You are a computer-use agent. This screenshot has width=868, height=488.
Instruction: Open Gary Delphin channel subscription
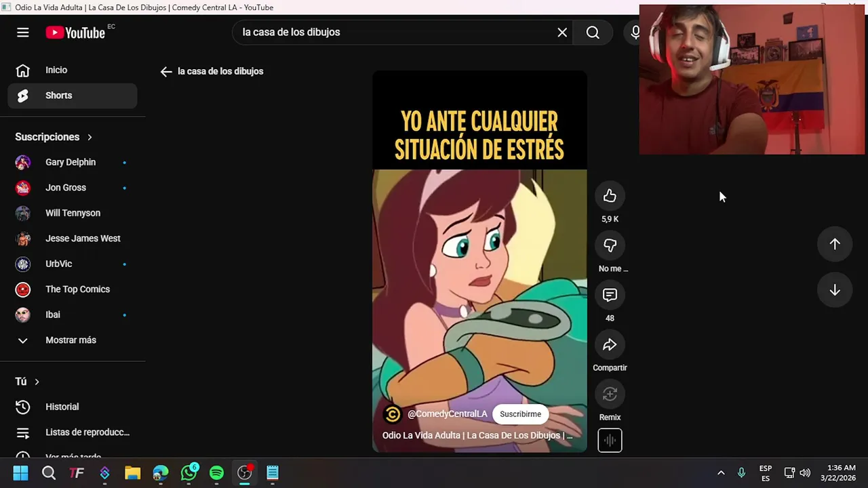(x=73, y=162)
